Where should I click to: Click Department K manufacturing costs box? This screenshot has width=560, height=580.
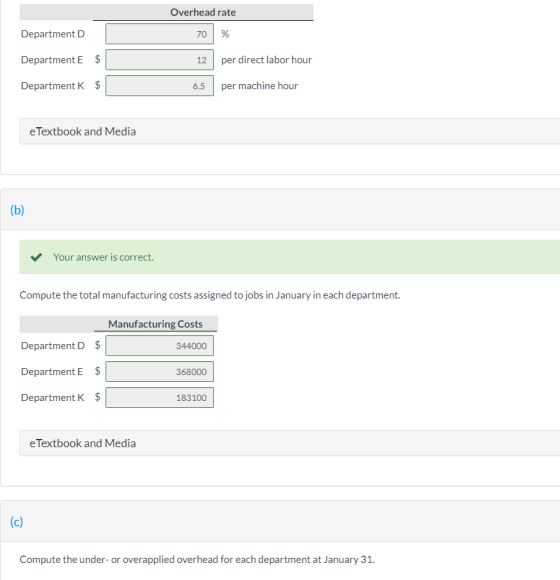[x=159, y=397]
